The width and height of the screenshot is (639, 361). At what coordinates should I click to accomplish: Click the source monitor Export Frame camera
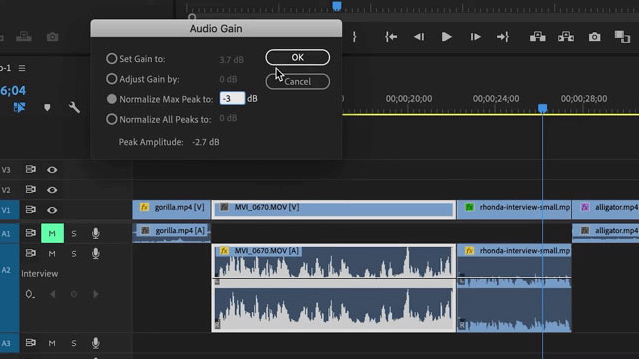point(52,37)
